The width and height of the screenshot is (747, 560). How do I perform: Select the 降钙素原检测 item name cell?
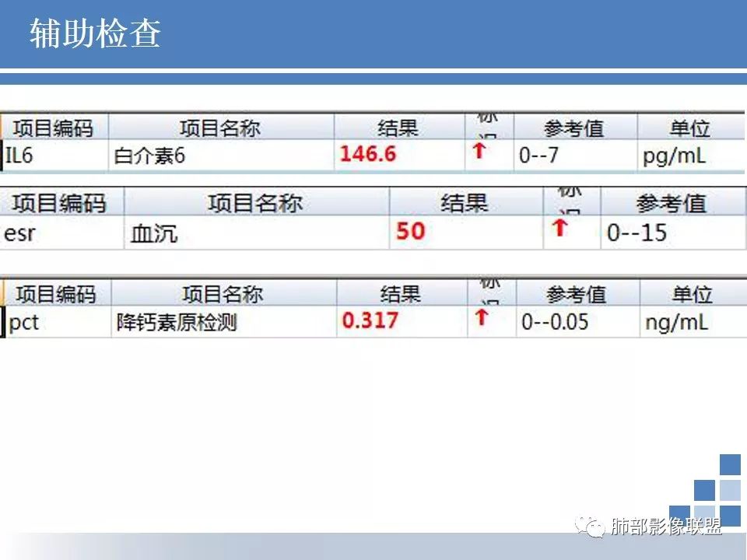click(x=224, y=322)
